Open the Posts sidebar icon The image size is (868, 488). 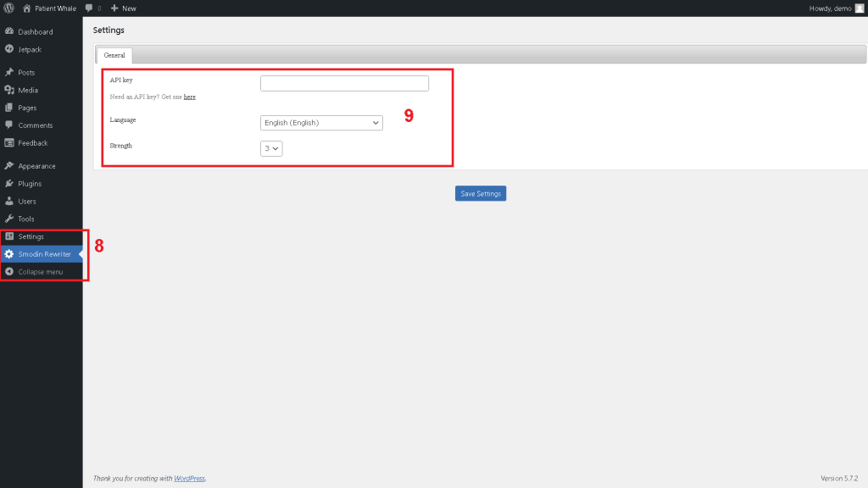pos(8,72)
